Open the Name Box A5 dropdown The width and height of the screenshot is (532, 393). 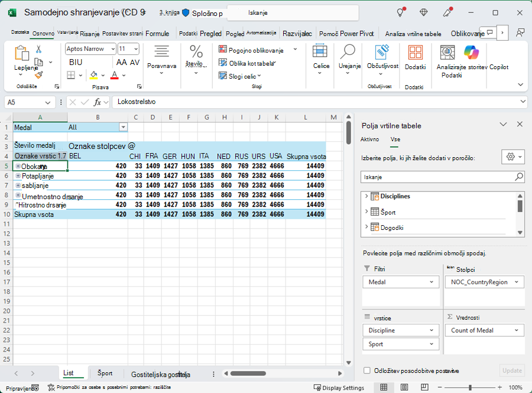48,102
